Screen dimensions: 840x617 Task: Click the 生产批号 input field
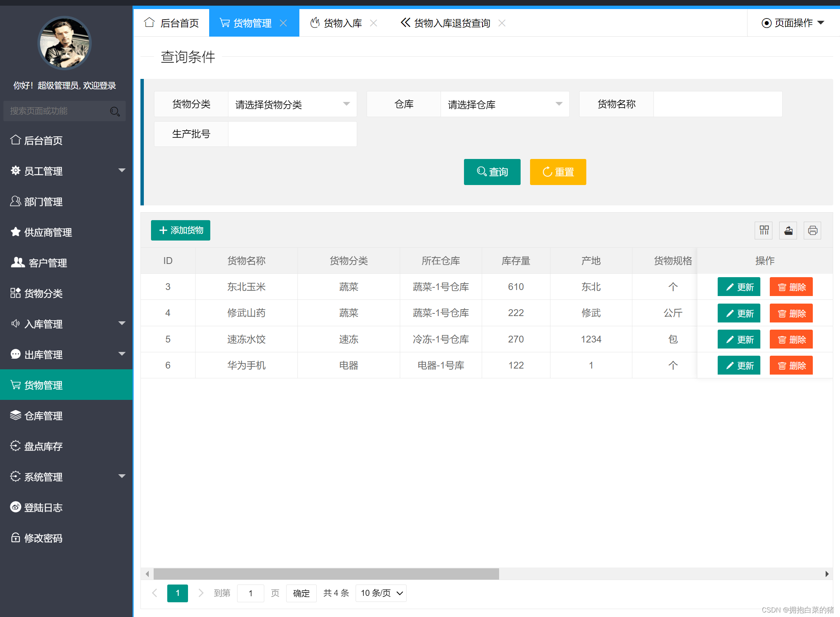[292, 134]
